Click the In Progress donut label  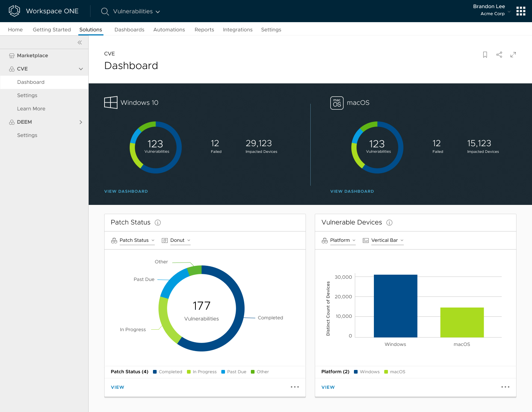tap(133, 330)
